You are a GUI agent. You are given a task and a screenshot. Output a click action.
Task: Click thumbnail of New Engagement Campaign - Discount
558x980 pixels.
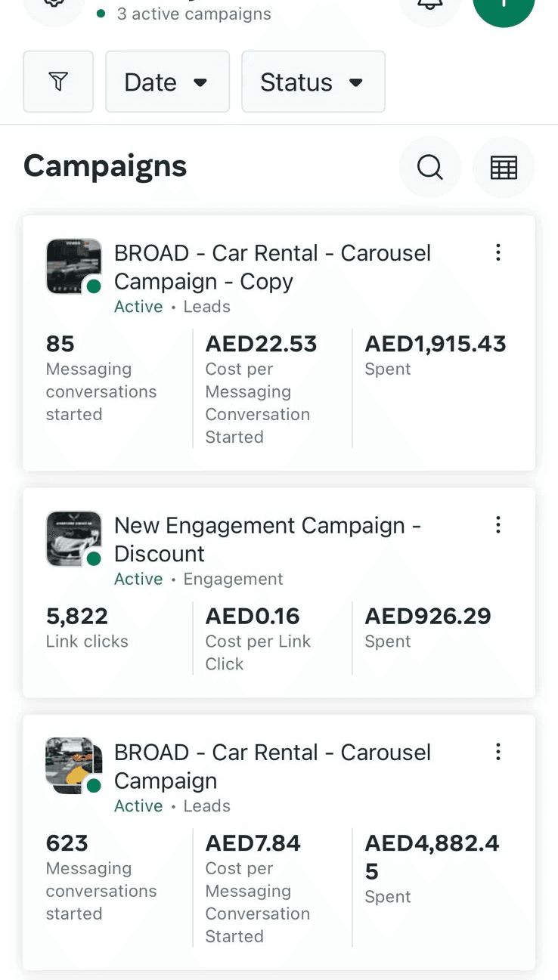point(73,538)
